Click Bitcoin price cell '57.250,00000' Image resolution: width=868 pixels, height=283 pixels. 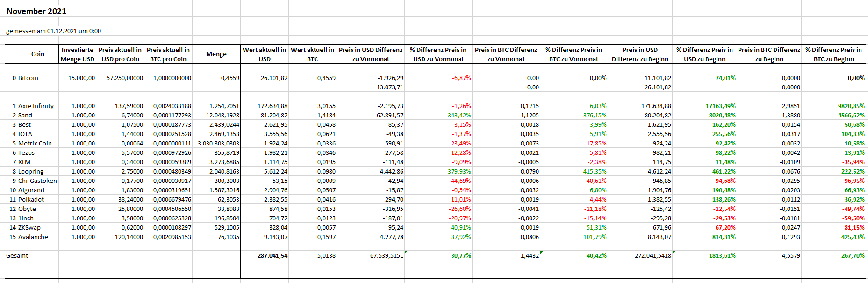(124, 78)
